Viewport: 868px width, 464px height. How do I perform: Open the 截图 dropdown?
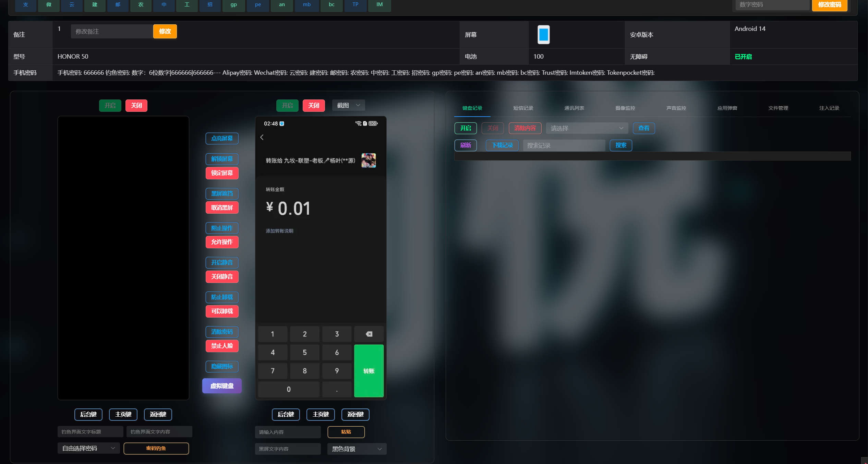click(x=348, y=105)
